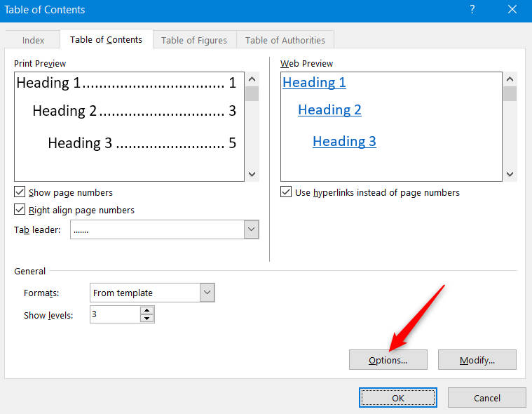Uncheck Show page numbers
The image size is (532, 414).
pyautogui.click(x=20, y=192)
